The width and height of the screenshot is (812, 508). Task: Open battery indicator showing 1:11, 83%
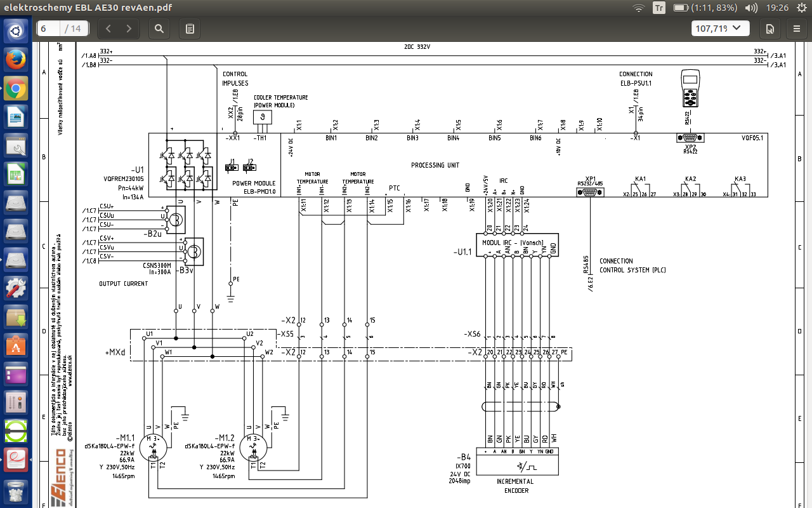(705, 8)
